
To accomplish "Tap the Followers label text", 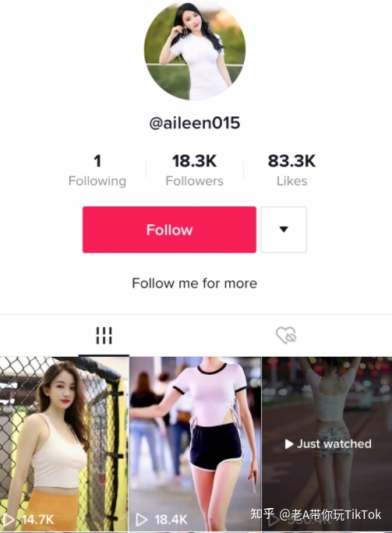I will (x=195, y=181).
